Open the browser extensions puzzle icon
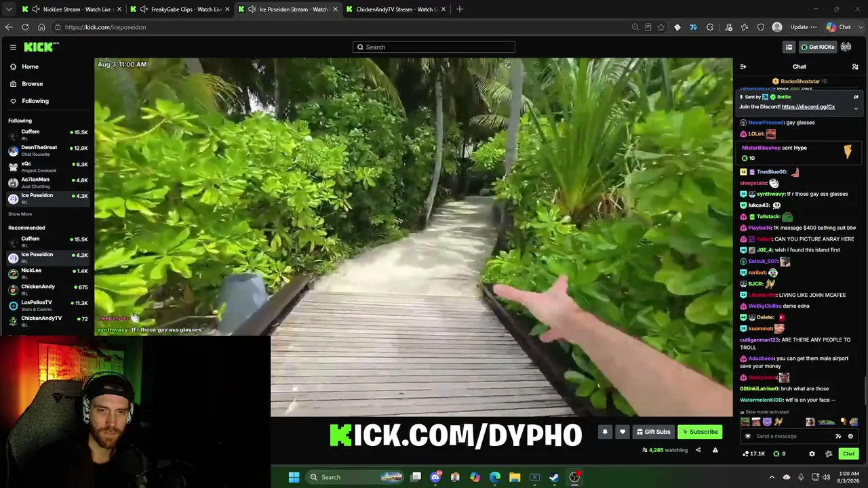This screenshot has width=868, height=488. click(710, 27)
